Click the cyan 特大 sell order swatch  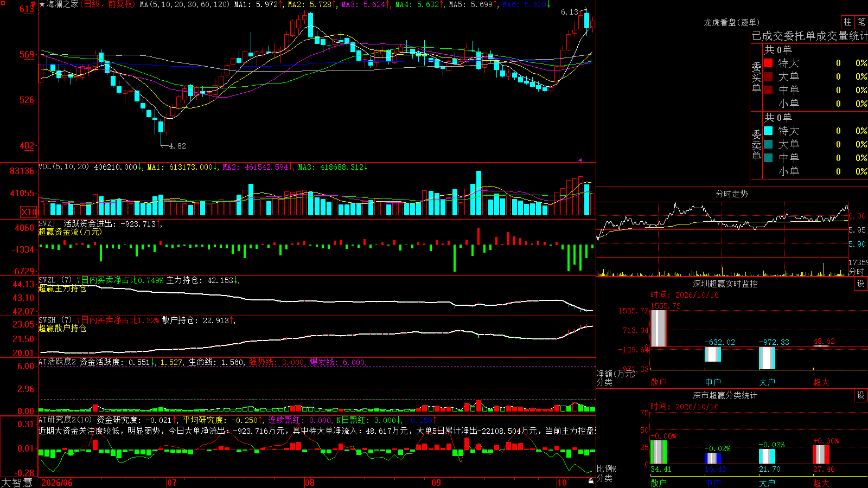pos(768,131)
